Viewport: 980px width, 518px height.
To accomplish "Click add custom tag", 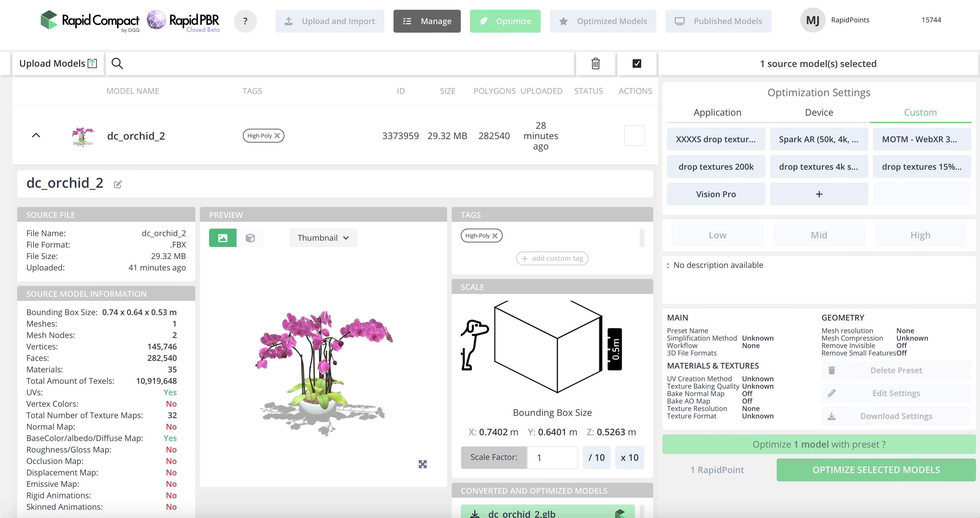I will coord(552,258).
